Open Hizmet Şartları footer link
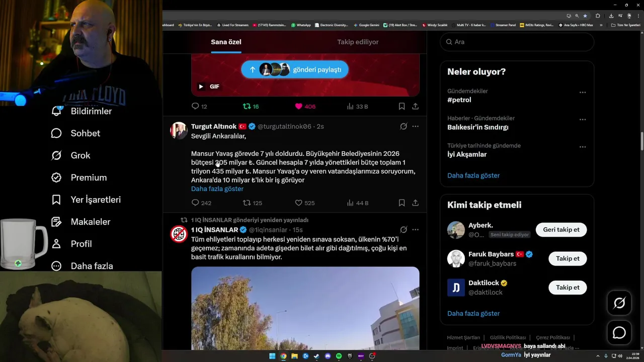Viewport: 644px width, 362px height. [x=463, y=337]
